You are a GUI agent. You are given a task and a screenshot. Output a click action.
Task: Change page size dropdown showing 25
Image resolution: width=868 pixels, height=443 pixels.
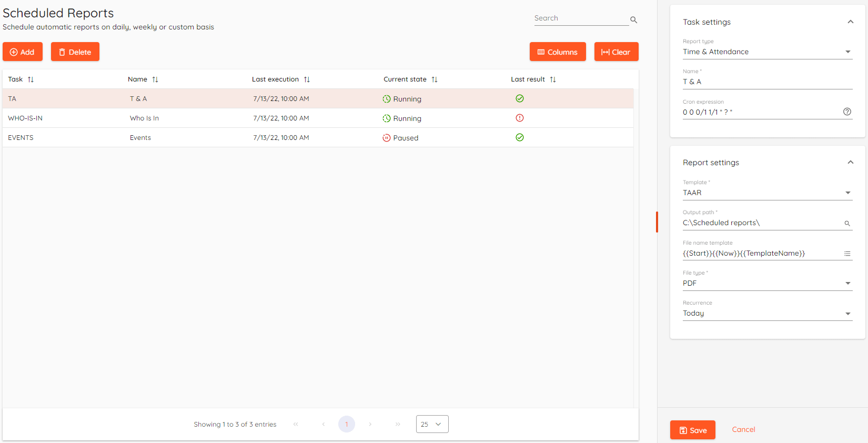click(432, 424)
